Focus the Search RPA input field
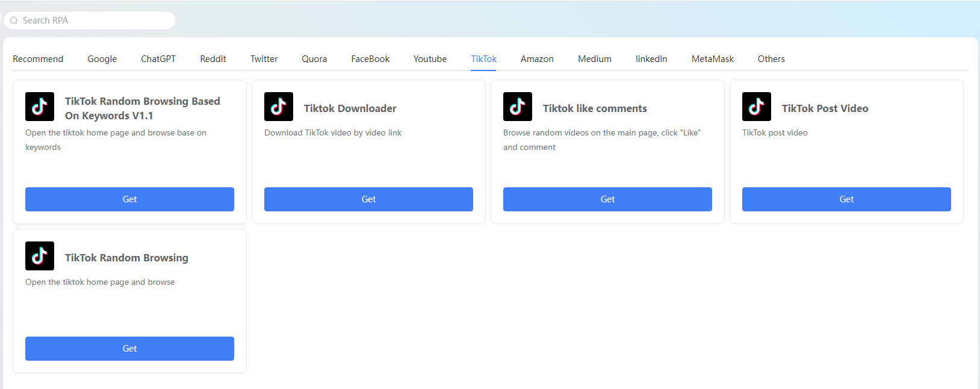 (90, 20)
